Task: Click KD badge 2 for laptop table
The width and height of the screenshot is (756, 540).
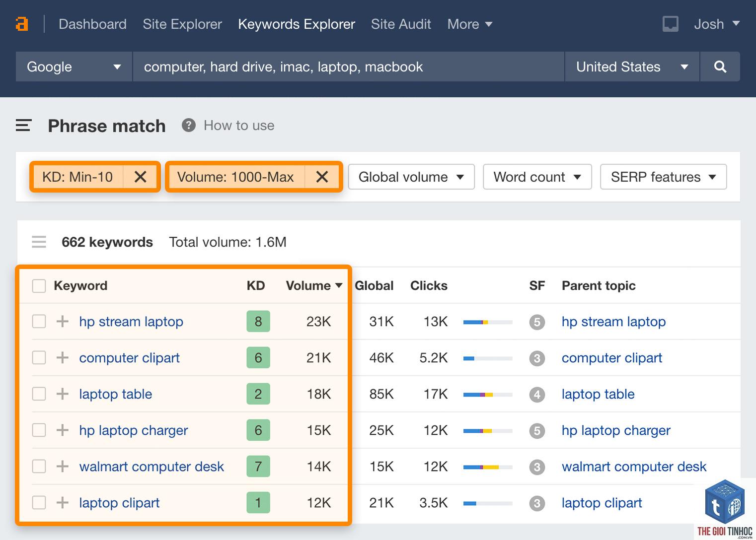Action: tap(258, 394)
